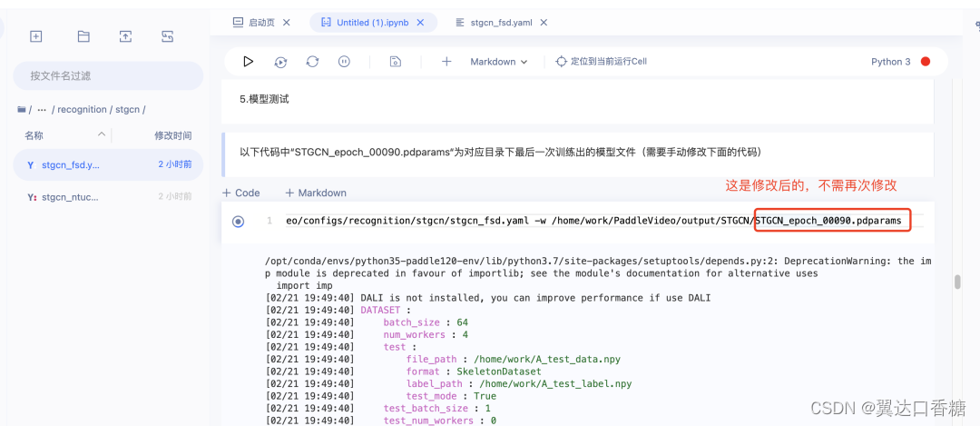Viewport: 980px width, 426px height.
Task: Close the Untitled (1).ipynb tab
Action: tap(421, 23)
